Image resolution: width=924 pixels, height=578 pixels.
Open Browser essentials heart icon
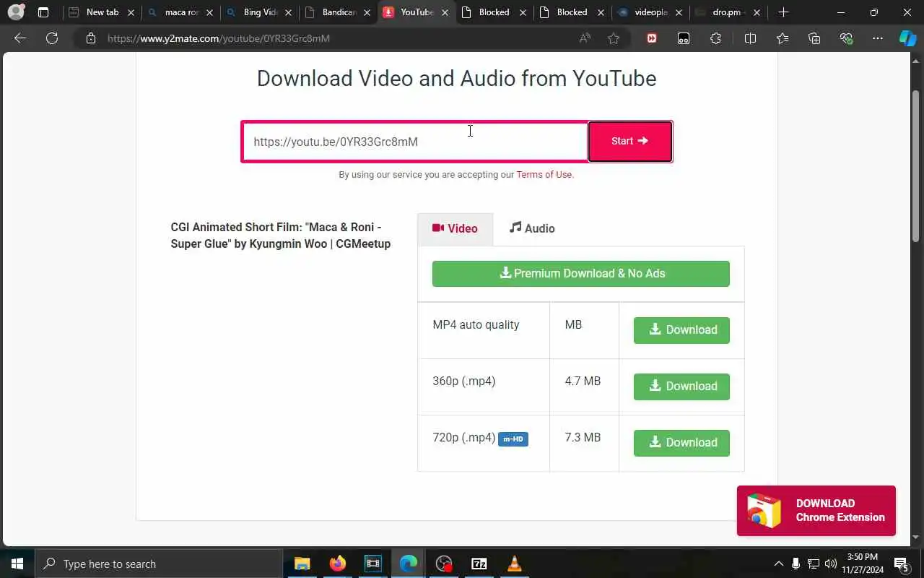point(846,38)
